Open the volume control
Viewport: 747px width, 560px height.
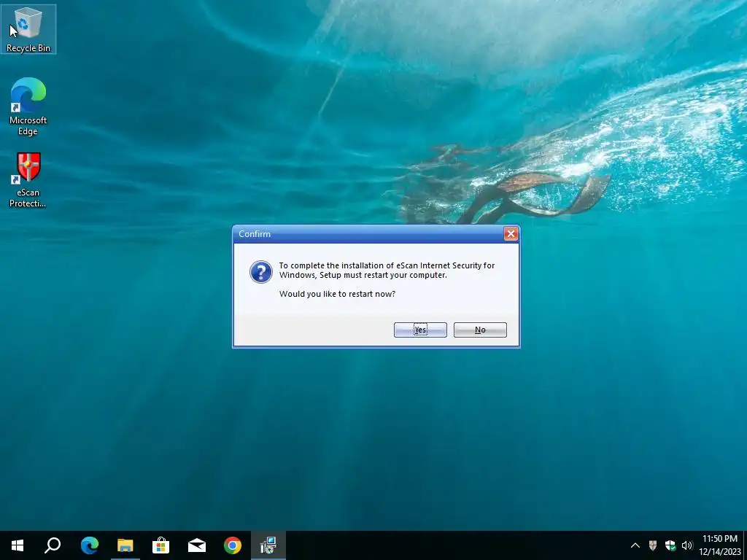(687, 545)
